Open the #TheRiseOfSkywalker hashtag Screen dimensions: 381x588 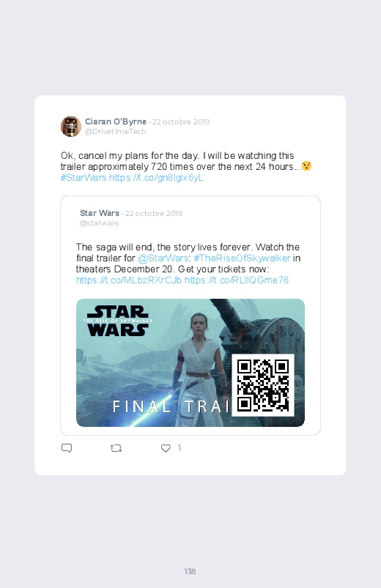[x=242, y=258]
